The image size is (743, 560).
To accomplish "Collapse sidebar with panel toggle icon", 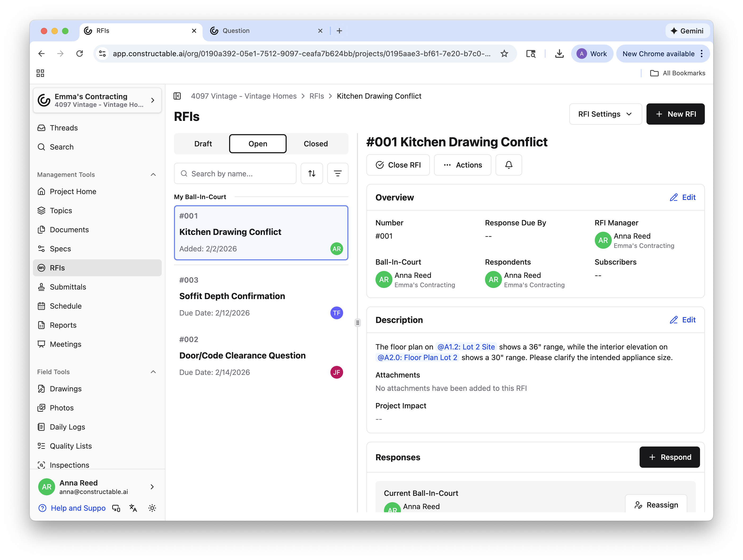I will tap(177, 96).
